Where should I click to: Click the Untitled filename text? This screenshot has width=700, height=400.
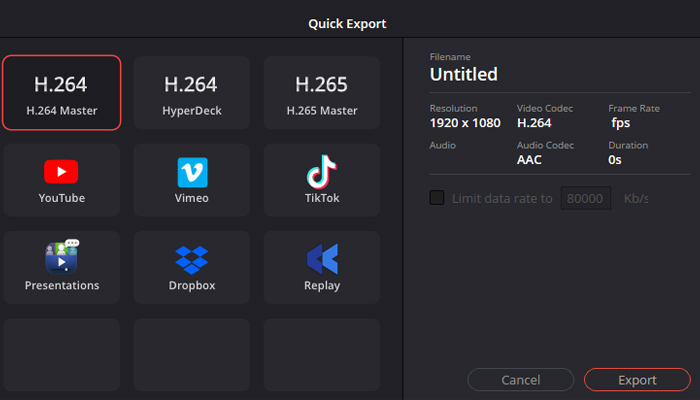pyautogui.click(x=463, y=74)
